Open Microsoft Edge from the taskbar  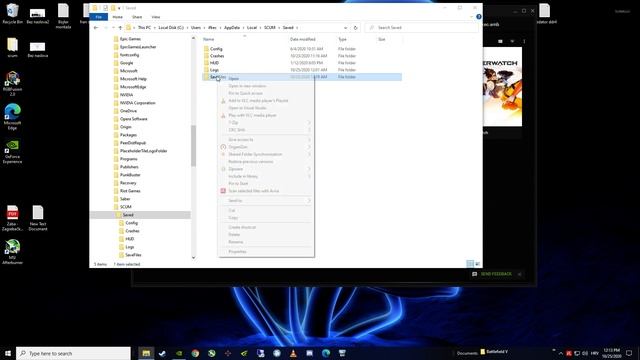click(326, 353)
